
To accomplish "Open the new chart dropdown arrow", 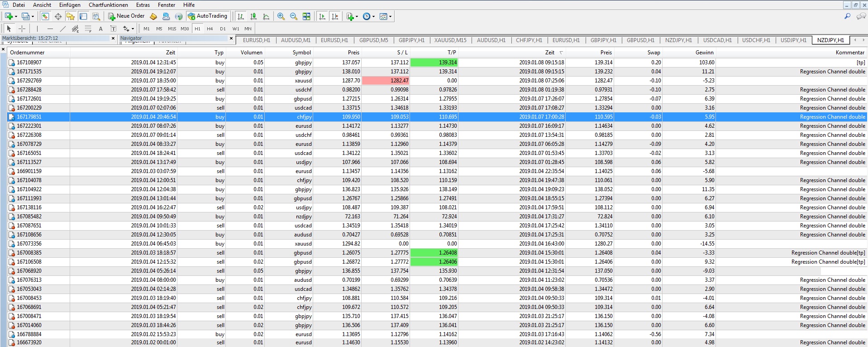I will point(16,17).
